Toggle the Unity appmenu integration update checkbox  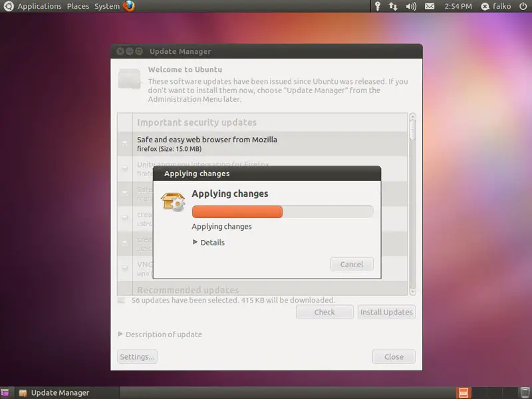pos(125,169)
